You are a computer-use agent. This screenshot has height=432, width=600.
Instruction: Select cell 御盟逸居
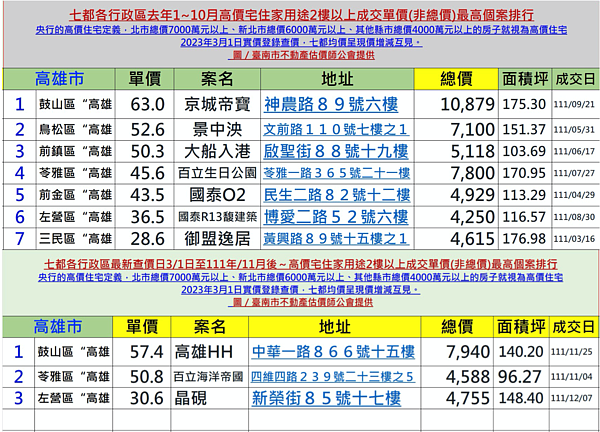217,239
